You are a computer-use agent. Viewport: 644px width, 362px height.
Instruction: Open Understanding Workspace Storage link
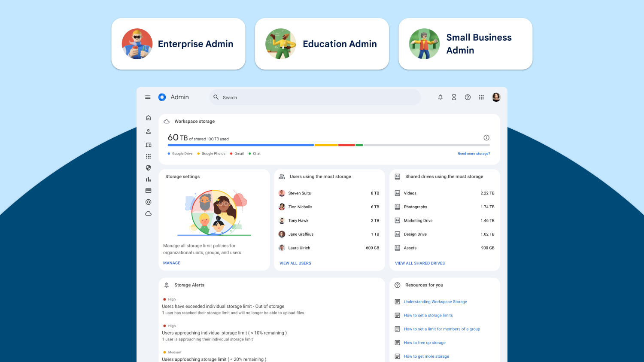(435, 302)
